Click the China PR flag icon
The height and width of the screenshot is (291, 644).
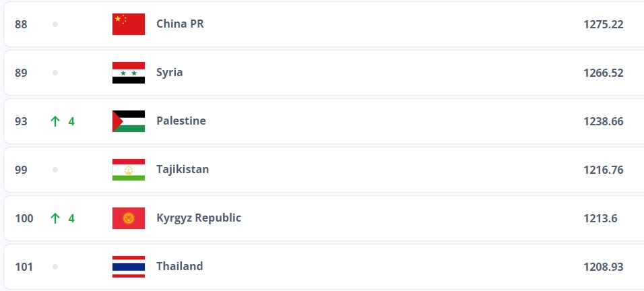[128, 24]
